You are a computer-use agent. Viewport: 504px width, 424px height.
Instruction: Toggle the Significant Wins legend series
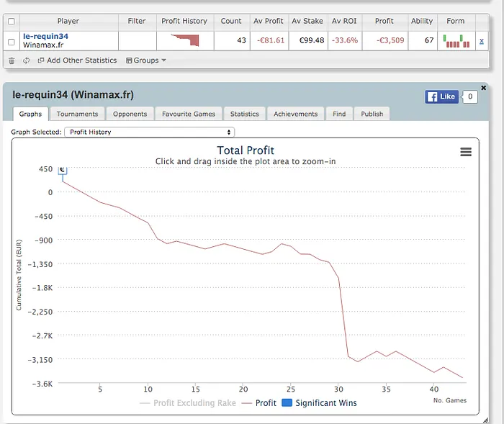coord(319,403)
